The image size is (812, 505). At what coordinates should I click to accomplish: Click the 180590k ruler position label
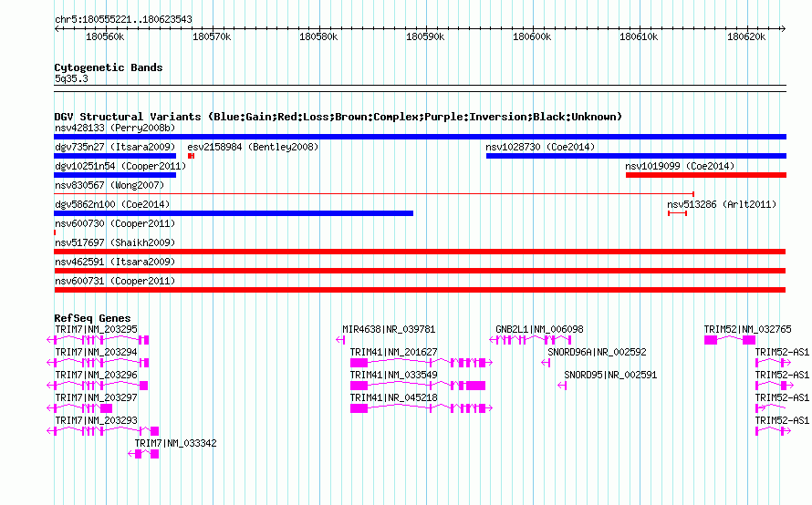pyautogui.click(x=425, y=36)
